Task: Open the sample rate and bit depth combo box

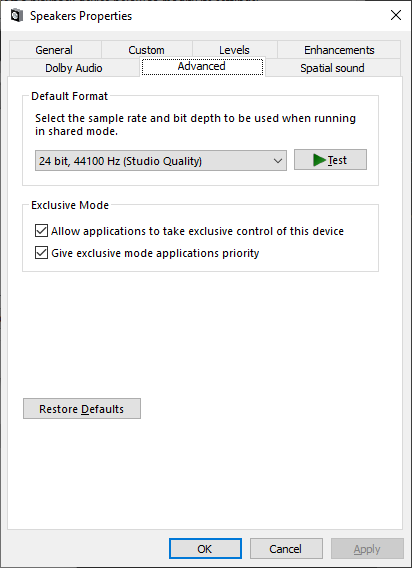Action: pyautogui.click(x=161, y=160)
